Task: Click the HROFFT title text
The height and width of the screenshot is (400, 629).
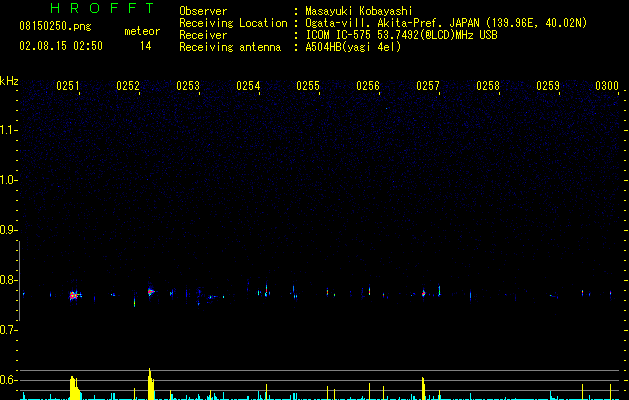Action: pyautogui.click(x=103, y=8)
